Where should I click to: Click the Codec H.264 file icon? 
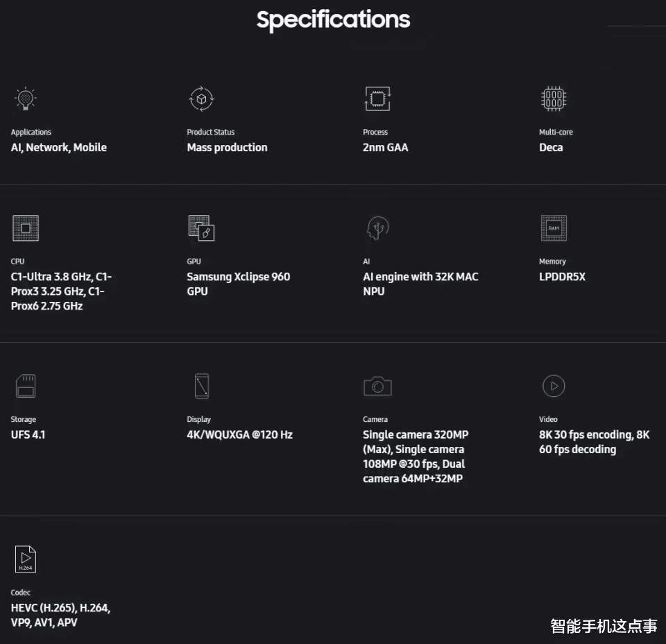coord(26,559)
